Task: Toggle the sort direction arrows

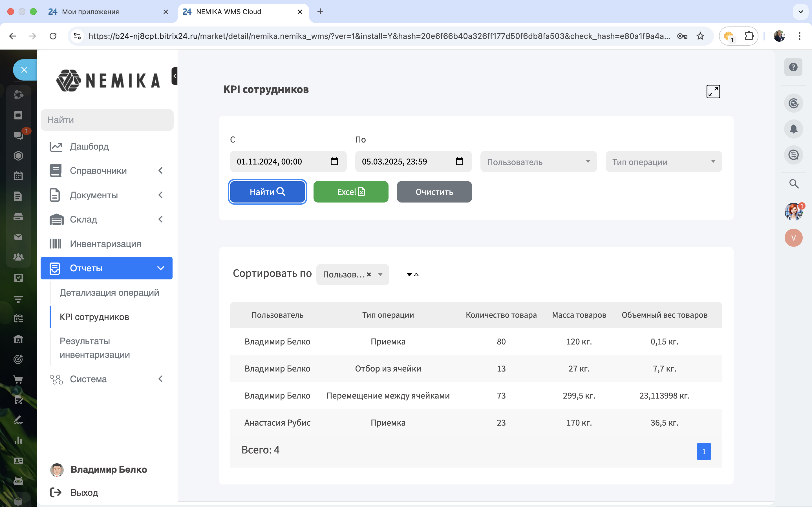Action: pyautogui.click(x=412, y=275)
